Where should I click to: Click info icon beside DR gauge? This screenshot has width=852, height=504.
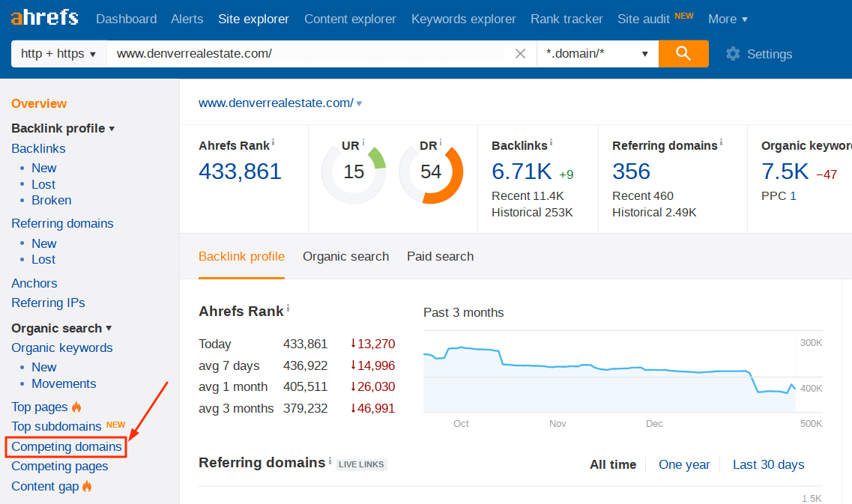[x=440, y=142]
